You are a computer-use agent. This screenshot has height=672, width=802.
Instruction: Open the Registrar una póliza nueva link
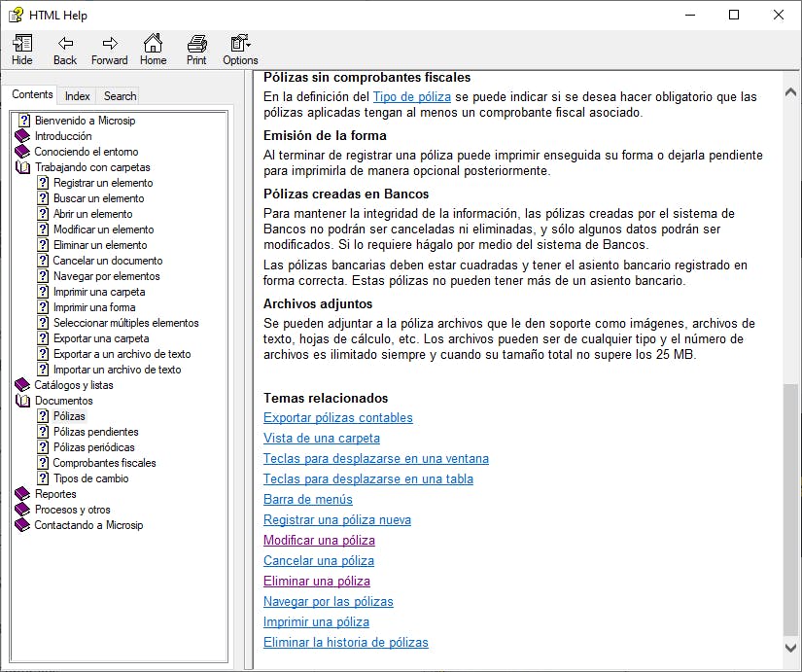point(337,520)
